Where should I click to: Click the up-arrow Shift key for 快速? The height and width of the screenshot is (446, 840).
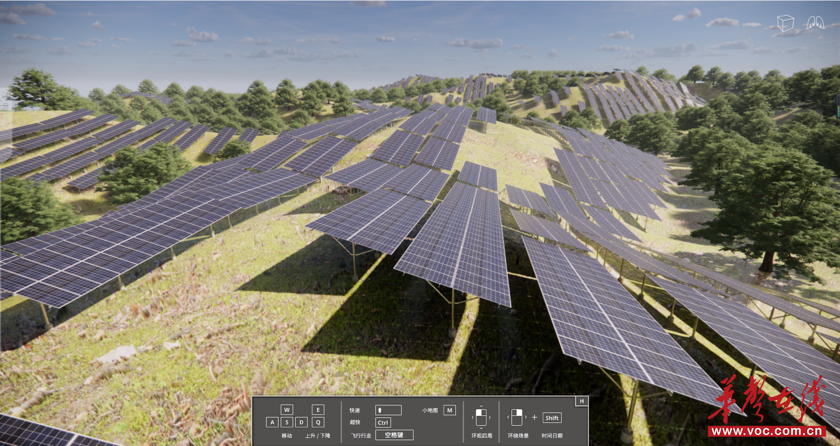[388, 410]
